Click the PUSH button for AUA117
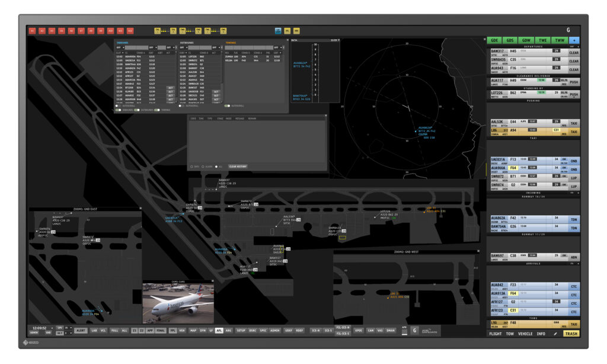The height and width of the screenshot is (364, 607). pyautogui.click(x=573, y=81)
